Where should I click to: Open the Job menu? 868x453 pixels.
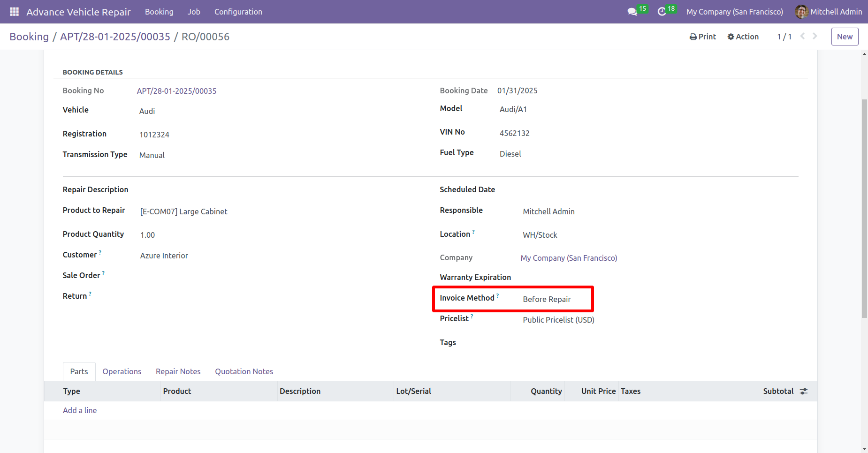(x=194, y=12)
